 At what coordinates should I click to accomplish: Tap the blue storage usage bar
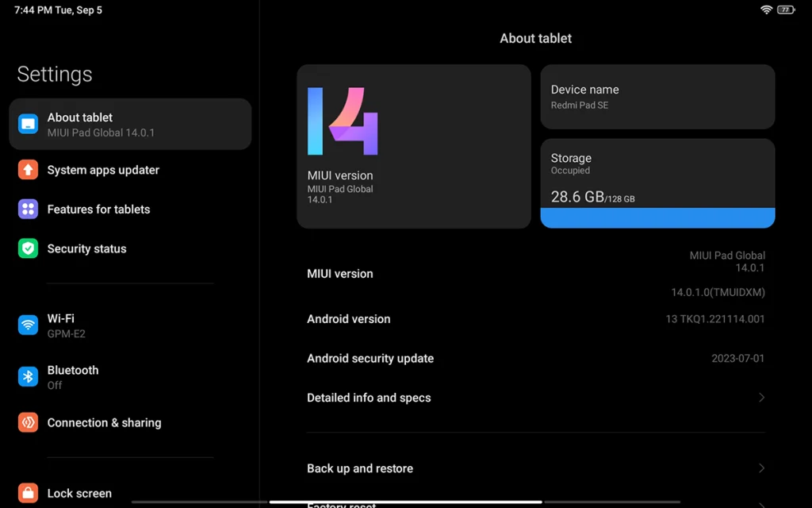657,217
